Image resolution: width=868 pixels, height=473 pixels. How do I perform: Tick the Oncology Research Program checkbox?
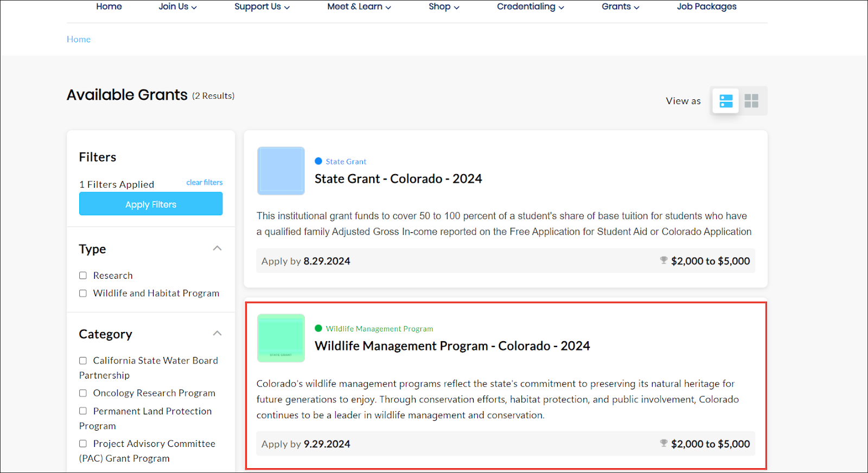[x=83, y=393]
